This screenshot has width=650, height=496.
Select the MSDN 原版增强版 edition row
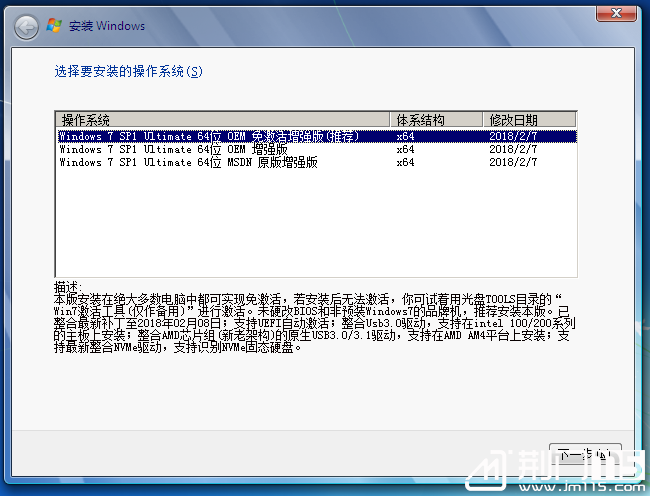pyautogui.click(x=316, y=162)
